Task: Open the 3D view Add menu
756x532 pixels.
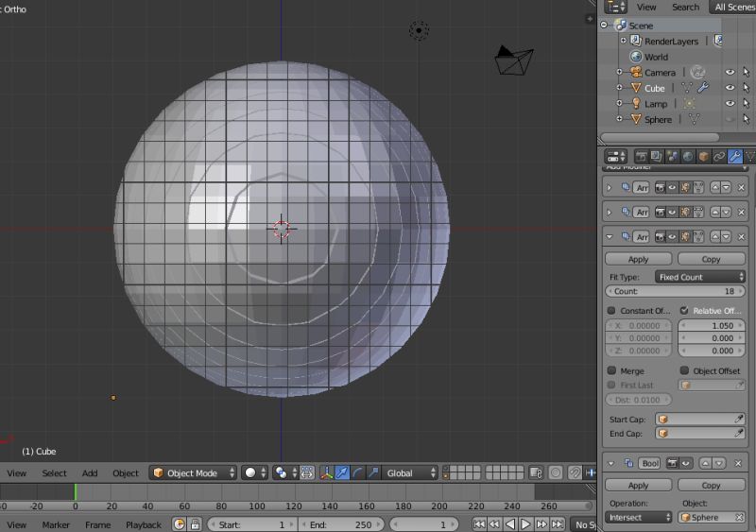Action: [90, 473]
